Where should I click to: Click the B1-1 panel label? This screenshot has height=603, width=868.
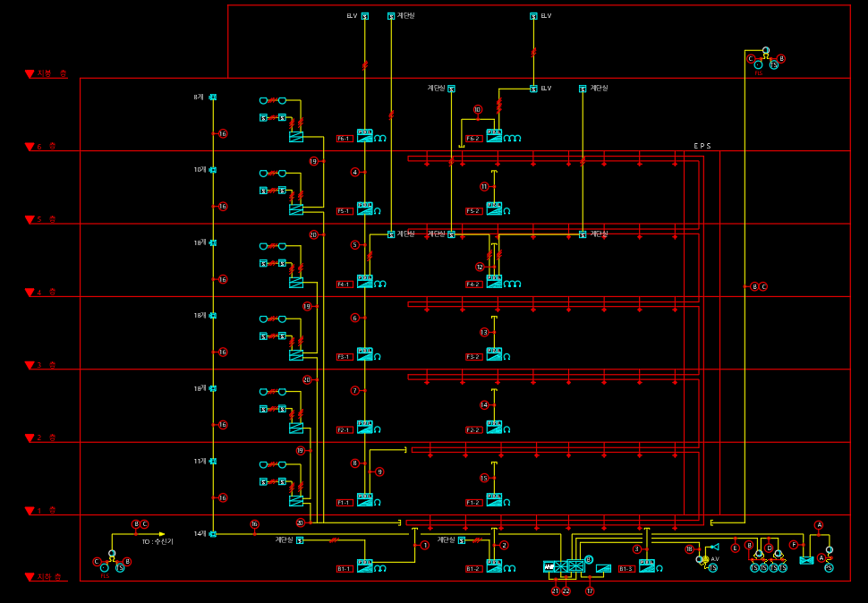345,569
